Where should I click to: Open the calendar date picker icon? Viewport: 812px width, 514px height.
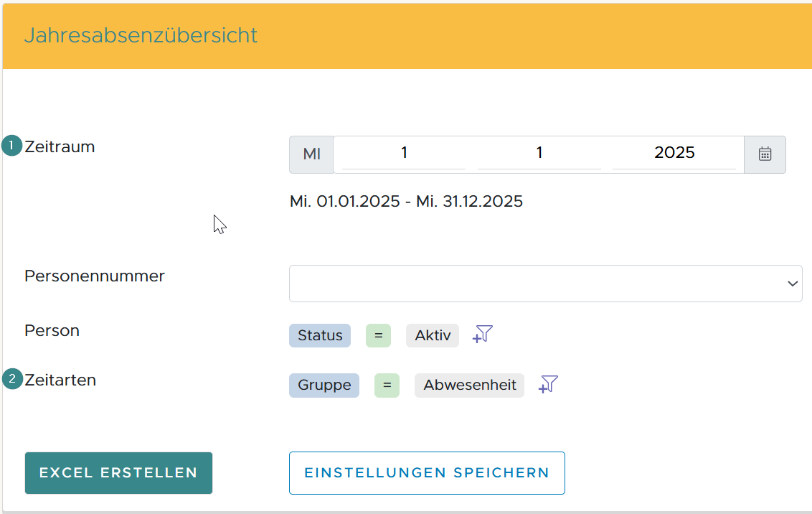click(x=765, y=154)
